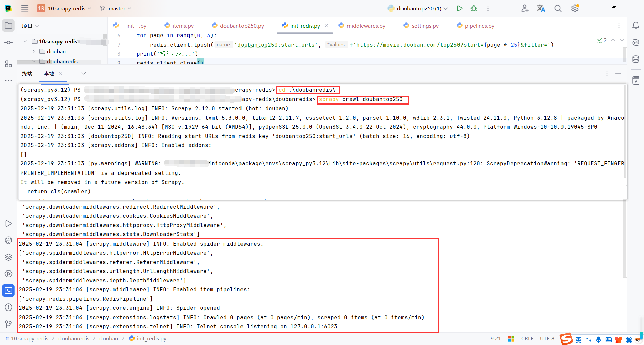This screenshot has width=644, height=345.
Task: Open the 10.scrapy-redis project dropdown
Action: pos(64,8)
